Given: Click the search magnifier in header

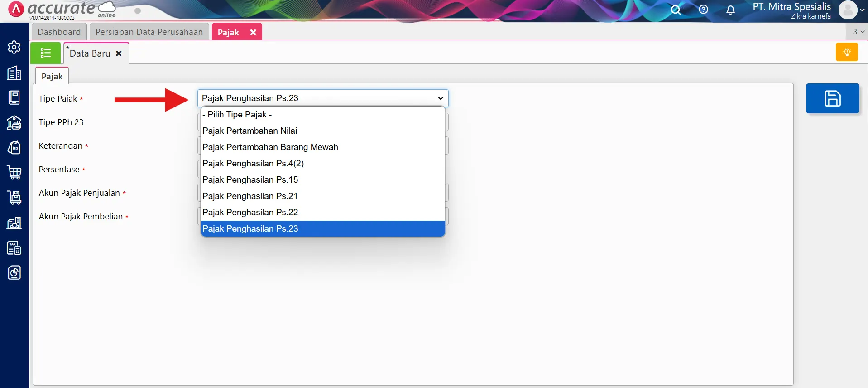Looking at the screenshot, I should 676,10.
